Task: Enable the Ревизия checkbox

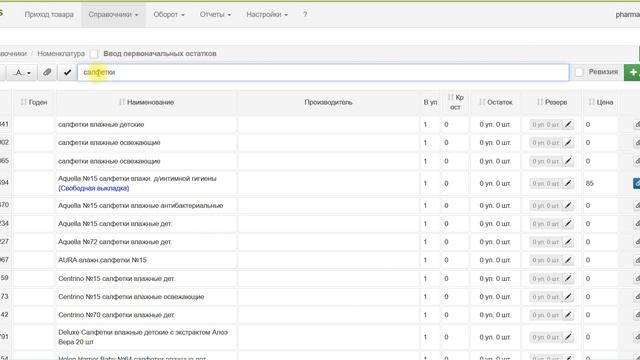Action: click(x=579, y=72)
